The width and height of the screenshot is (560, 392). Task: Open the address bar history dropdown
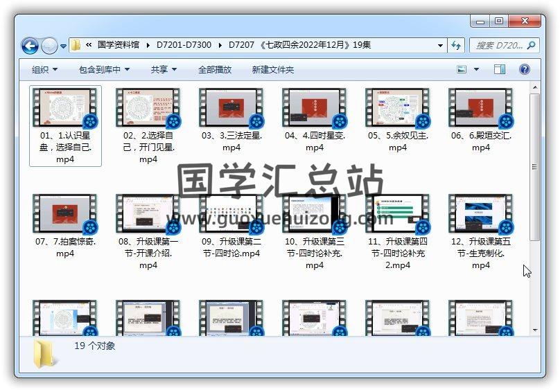tap(440, 46)
